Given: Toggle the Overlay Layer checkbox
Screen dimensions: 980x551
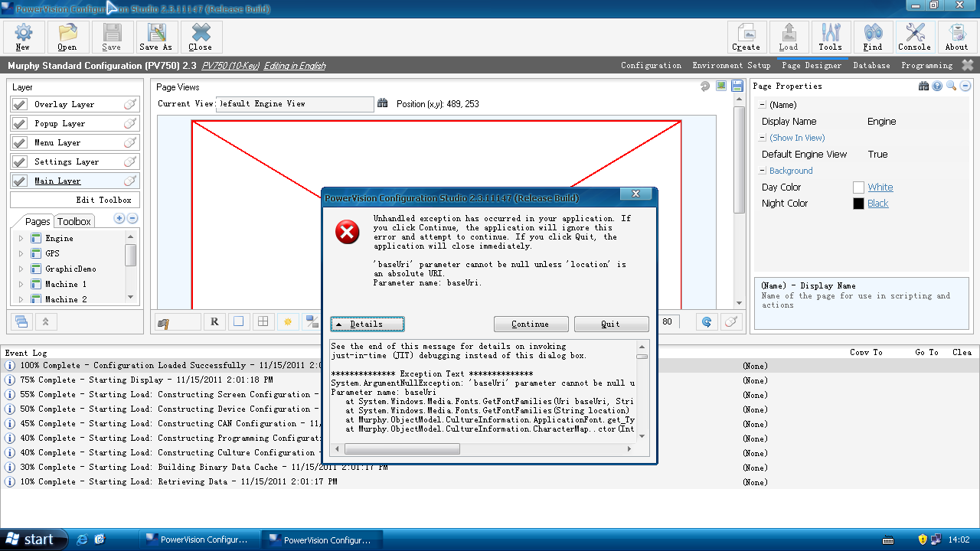Looking at the screenshot, I should (x=20, y=104).
